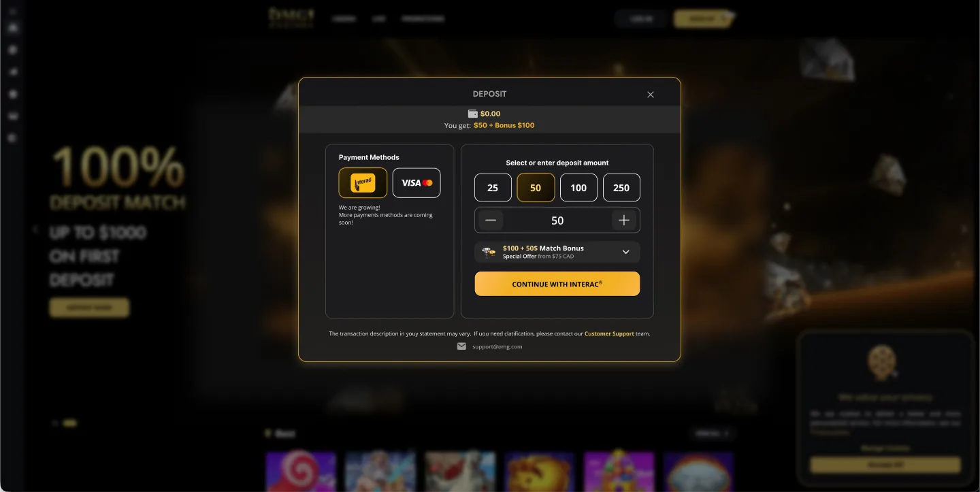Click the support@omg.com email address
Viewport: 980px width, 492px height.
(x=497, y=346)
